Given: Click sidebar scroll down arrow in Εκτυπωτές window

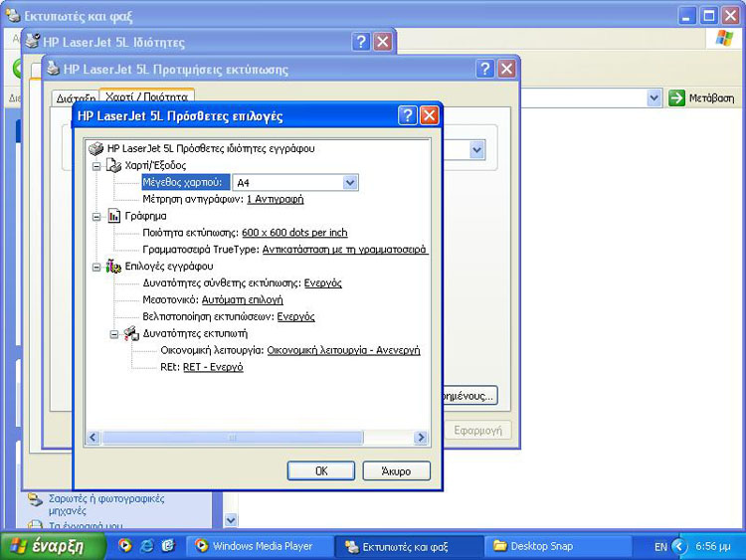Looking at the screenshot, I should pos(231,520).
